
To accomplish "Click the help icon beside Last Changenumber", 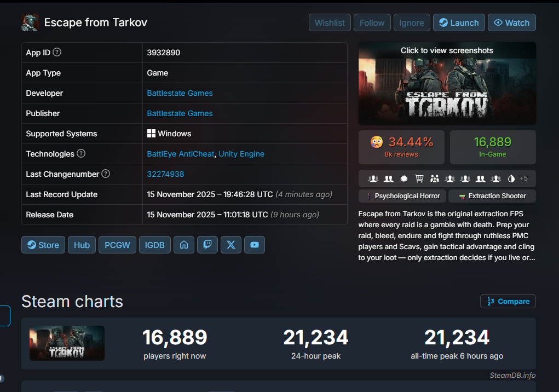I will point(106,174).
